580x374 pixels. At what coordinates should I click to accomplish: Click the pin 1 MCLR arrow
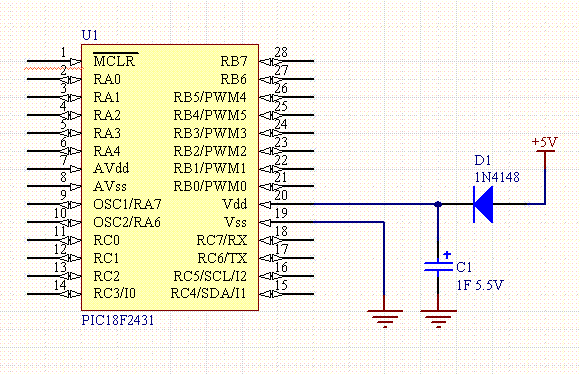tap(75, 62)
